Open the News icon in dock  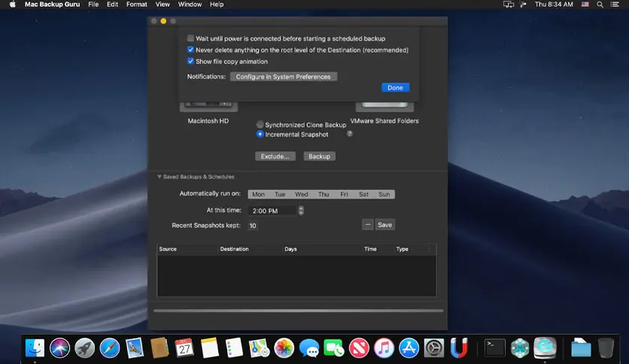[x=359, y=347]
